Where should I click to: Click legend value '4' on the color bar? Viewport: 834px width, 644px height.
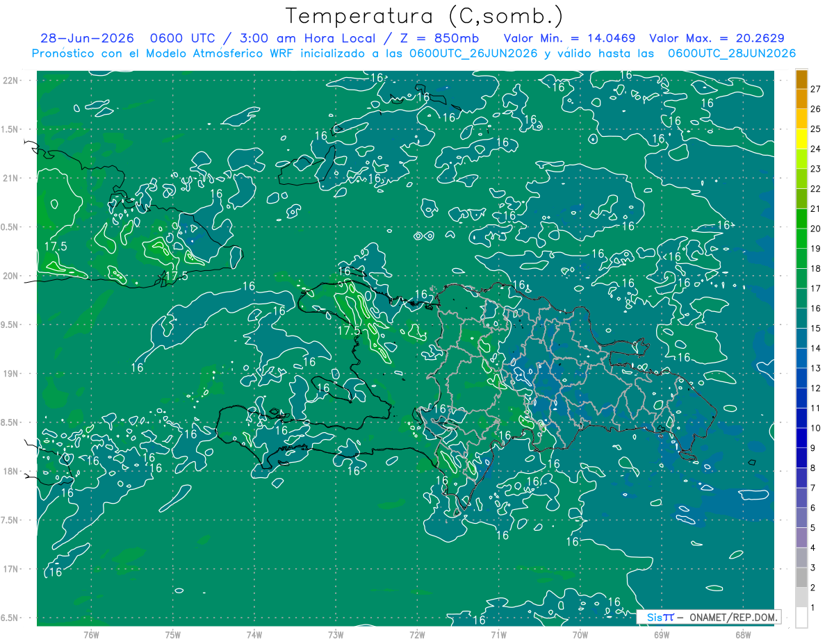coord(812,548)
